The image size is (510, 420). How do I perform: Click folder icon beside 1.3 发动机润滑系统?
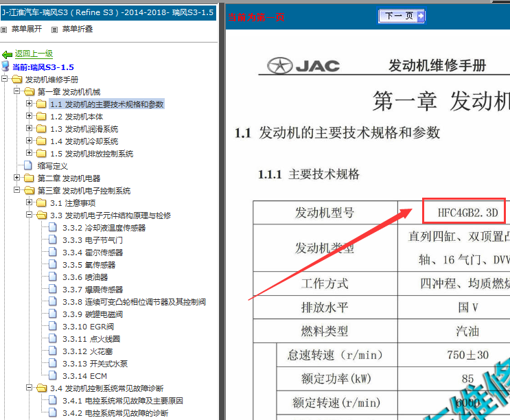41,128
